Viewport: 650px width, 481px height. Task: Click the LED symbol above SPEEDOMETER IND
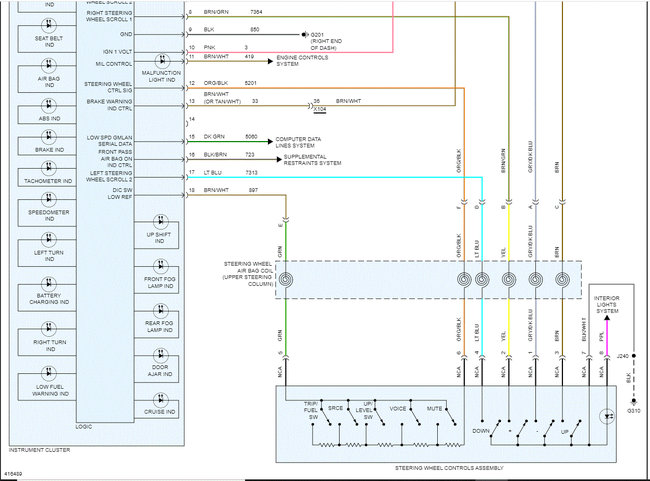pos(49,199)
